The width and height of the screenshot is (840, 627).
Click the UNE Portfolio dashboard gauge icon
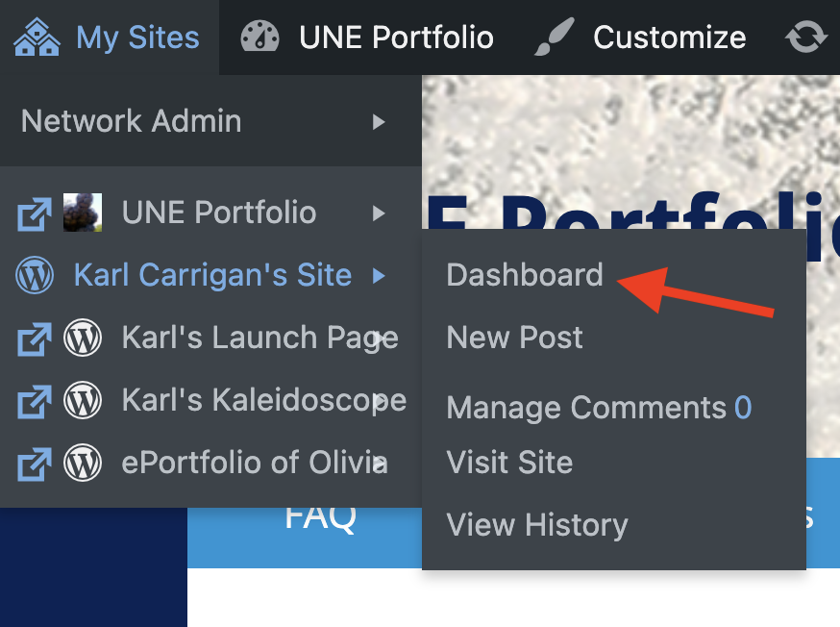click(x=259, y=37)
